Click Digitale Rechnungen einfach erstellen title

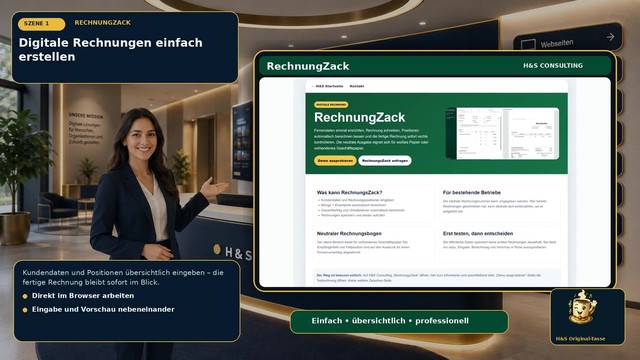tap(111, 49)
